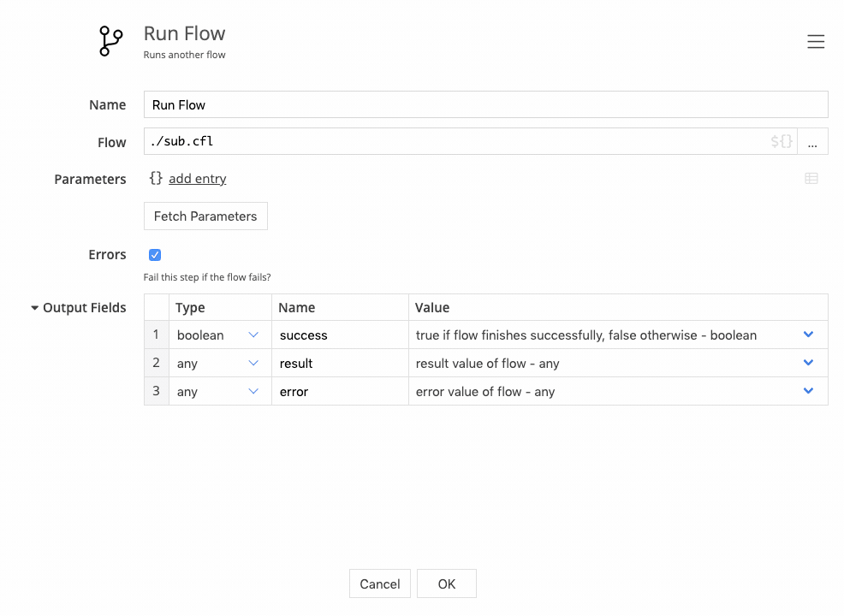Click the Cancel button
Viewport: 844px width, 616px height.
coord(379,583)
